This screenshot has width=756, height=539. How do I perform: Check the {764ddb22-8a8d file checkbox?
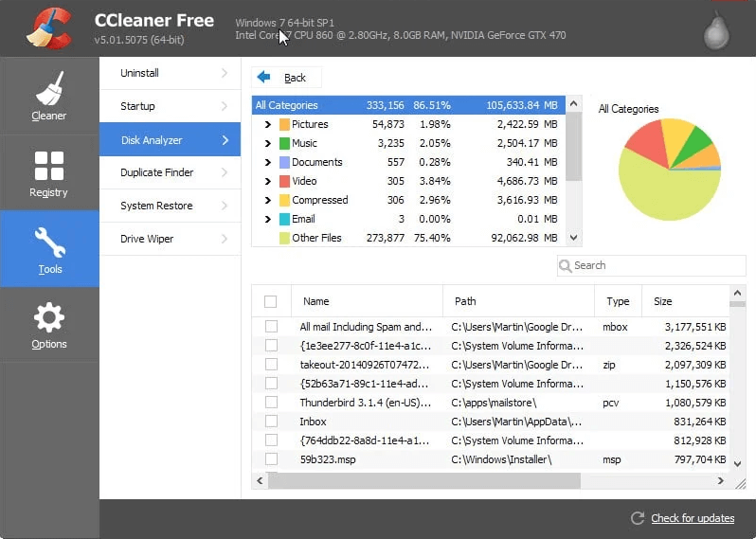272,440
